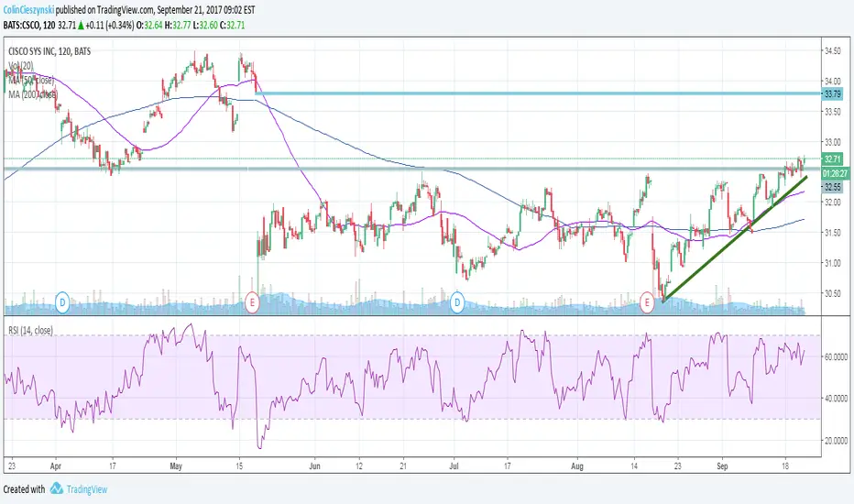
Task: Click the Sep date axis label
Action: (722, 466)
